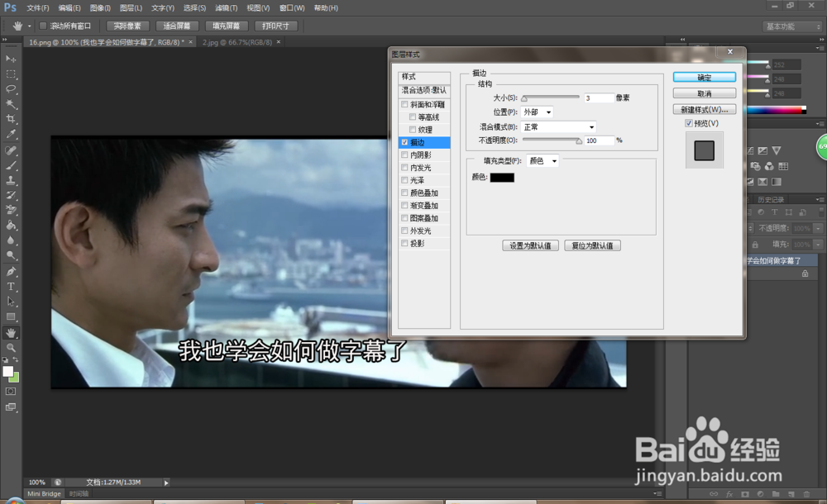Select the Horizontal Type tool
Image resolution: width=827 pixels, height=504 pixels.
pyautogui.click(x=11, y=287)
